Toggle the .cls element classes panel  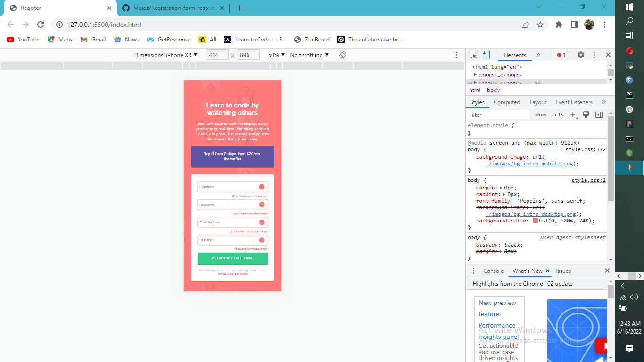pos(558,115)
